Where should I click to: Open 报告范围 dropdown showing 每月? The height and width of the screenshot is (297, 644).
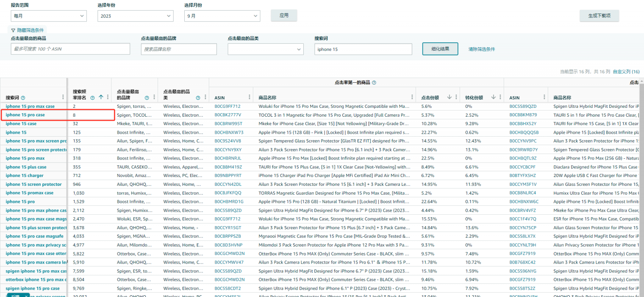point(49,16)
